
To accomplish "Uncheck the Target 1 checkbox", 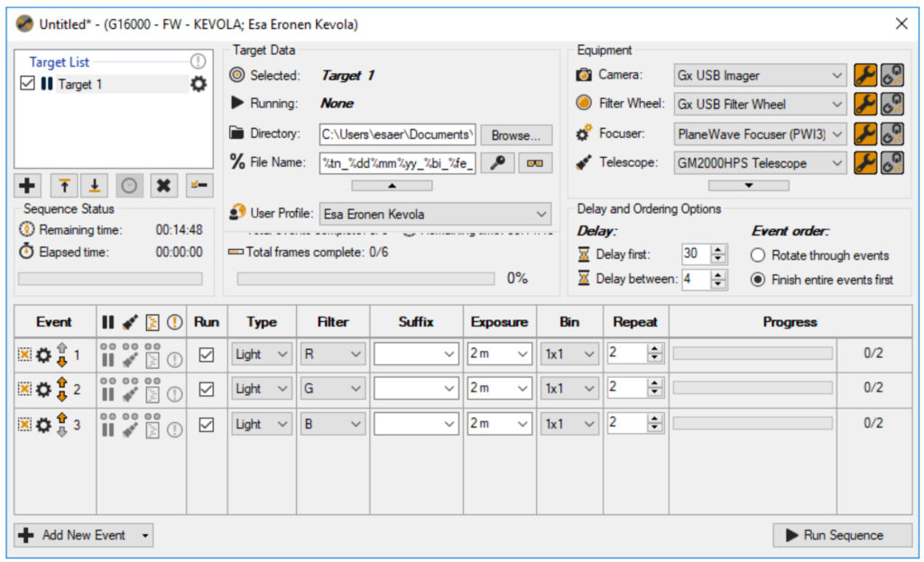I will (28, 84).
